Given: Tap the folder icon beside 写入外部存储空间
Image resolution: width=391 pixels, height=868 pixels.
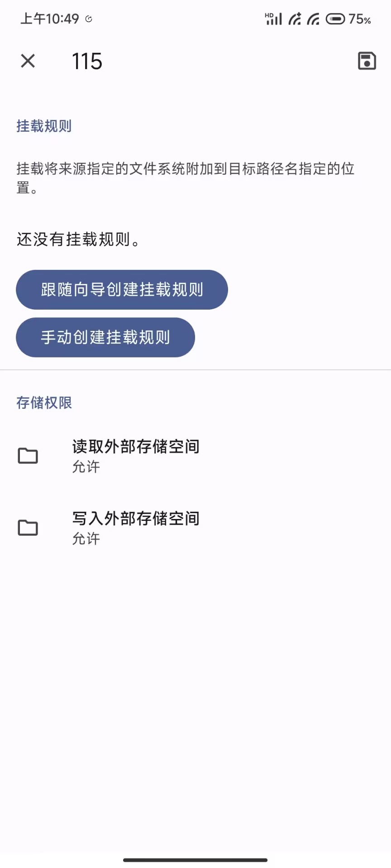Looking at the screenshot, I should coord(28,528).
